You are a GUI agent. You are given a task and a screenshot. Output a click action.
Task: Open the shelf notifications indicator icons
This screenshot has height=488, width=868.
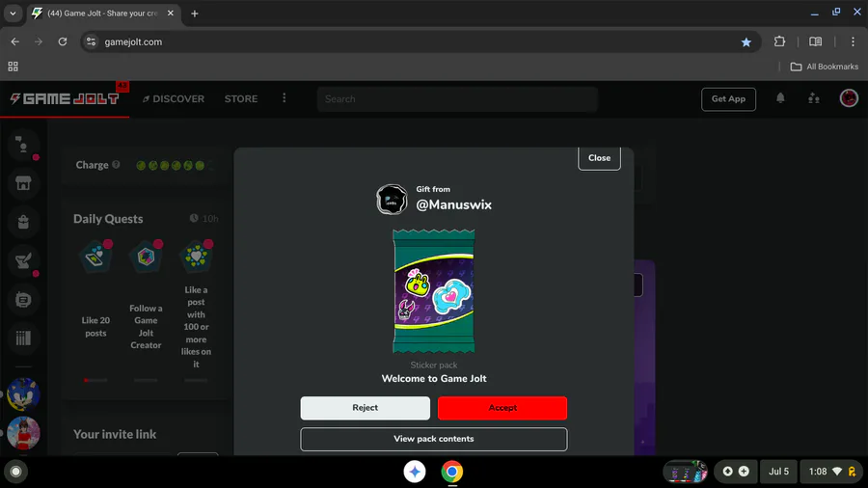(x=735, y=472)
